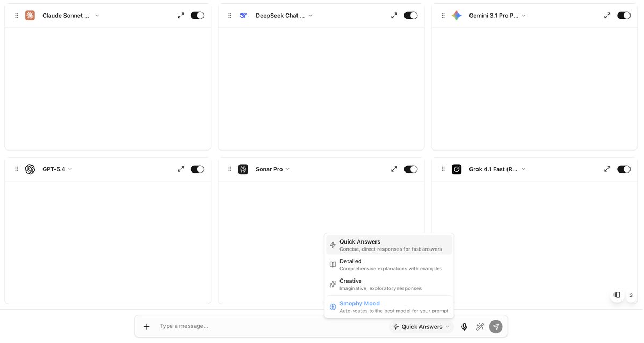The image size is (644, 343).
Task: Select Quick Answers from the mode menu
Action: pyautogui.click(x=389, y=245)
